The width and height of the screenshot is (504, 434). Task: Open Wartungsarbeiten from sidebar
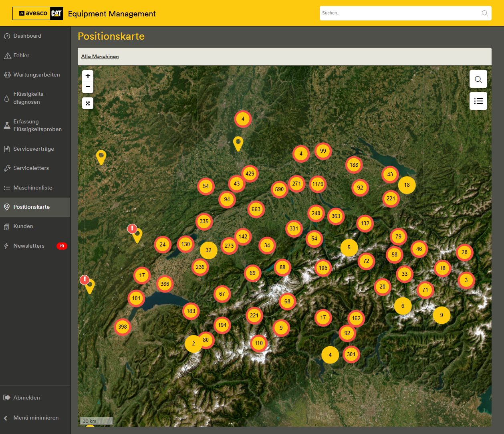point(36,75)
